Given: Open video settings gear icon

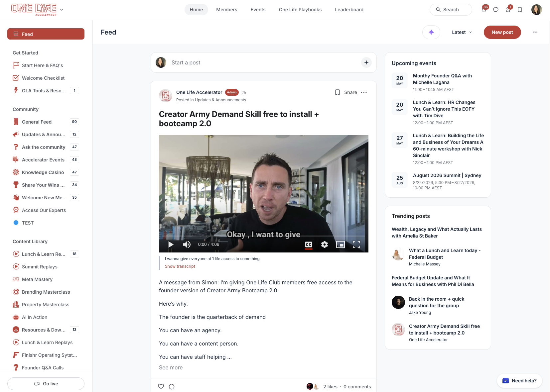Looking at the screenshot, I should pyautogui.click(x=325, y=245).
